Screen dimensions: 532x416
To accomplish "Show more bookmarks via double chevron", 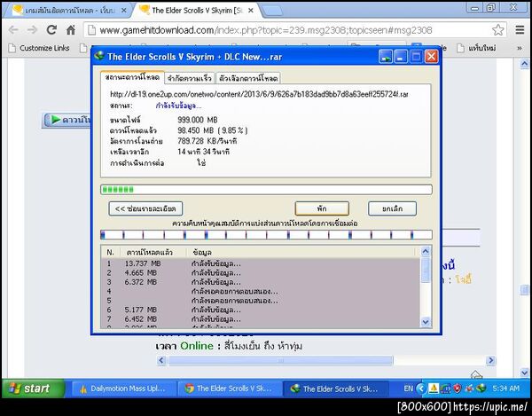I will pos(519,48).
